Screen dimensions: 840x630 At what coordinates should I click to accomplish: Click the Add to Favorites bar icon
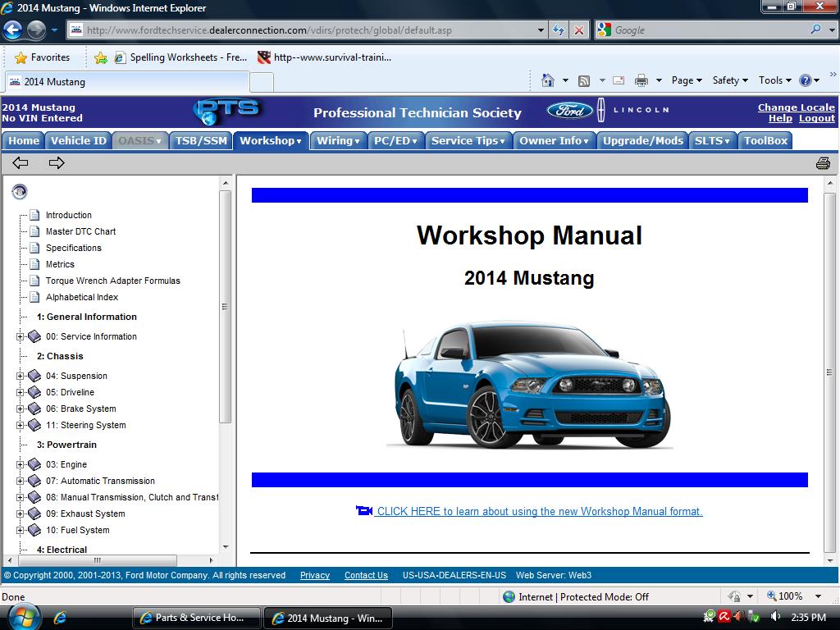click(100, 58)
